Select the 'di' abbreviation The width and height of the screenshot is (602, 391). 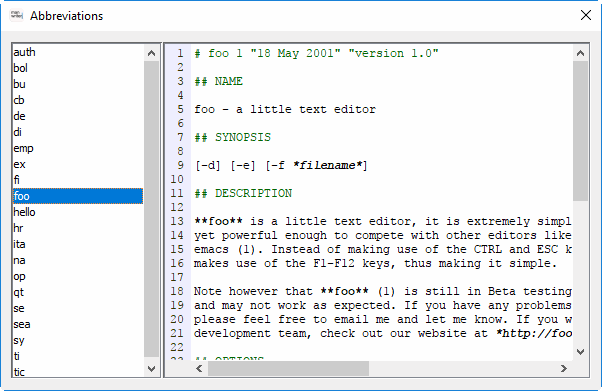(x=78, y=132)
